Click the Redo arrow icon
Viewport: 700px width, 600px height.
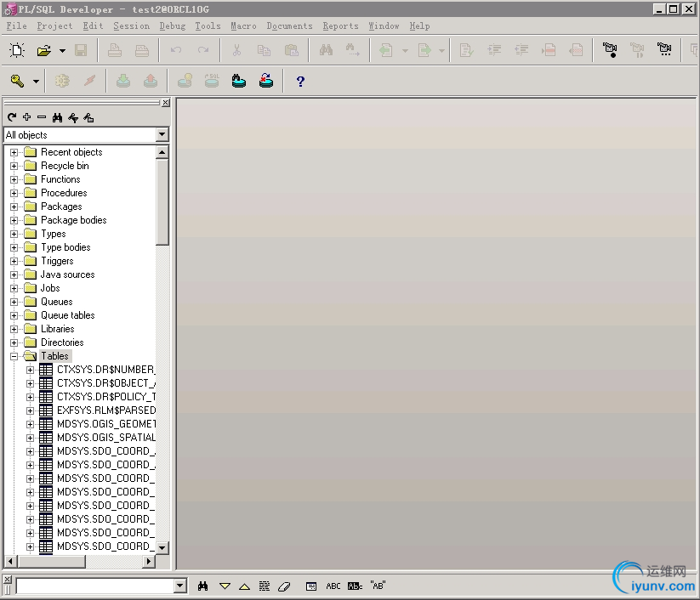click(203, 50)
